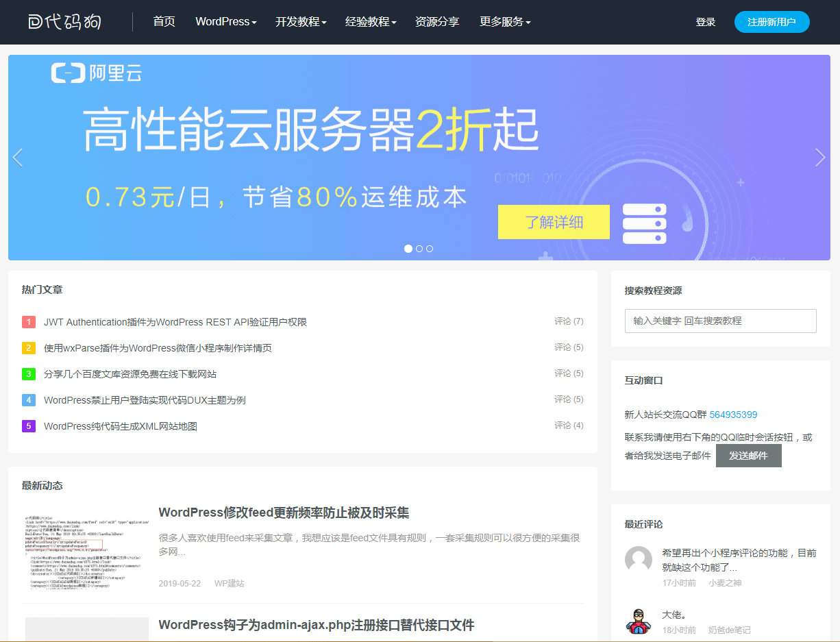Select the second carousel indicator dot

tap(419, 249)
